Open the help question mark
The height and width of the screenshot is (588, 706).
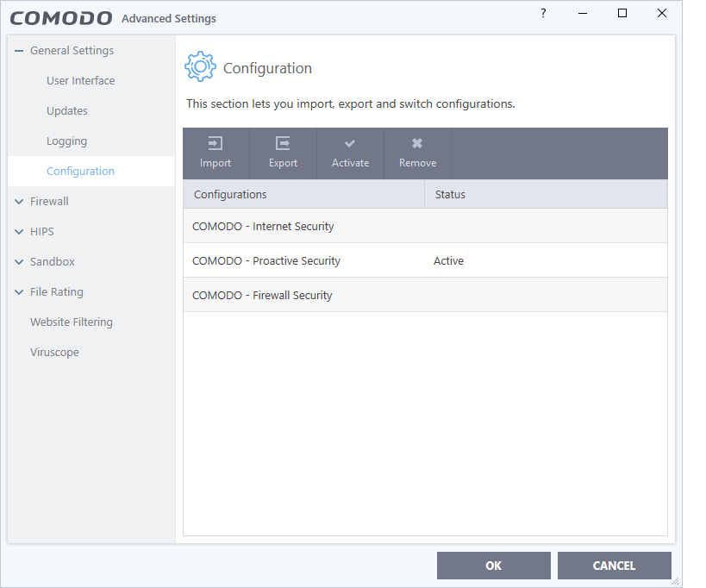coord(543,13)
